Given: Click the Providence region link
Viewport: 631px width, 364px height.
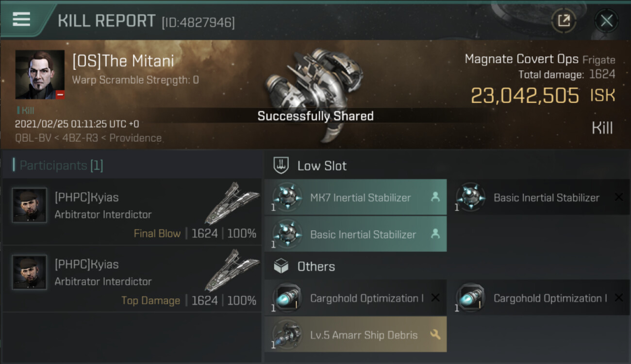Looking at the screenshot, I should point(135,138).
